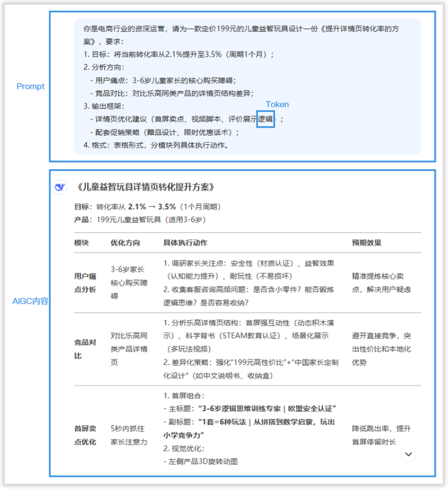Select the 用户痛点分析 row title
The height and width of the screenshot is (489, 448).
pos(85,283)
